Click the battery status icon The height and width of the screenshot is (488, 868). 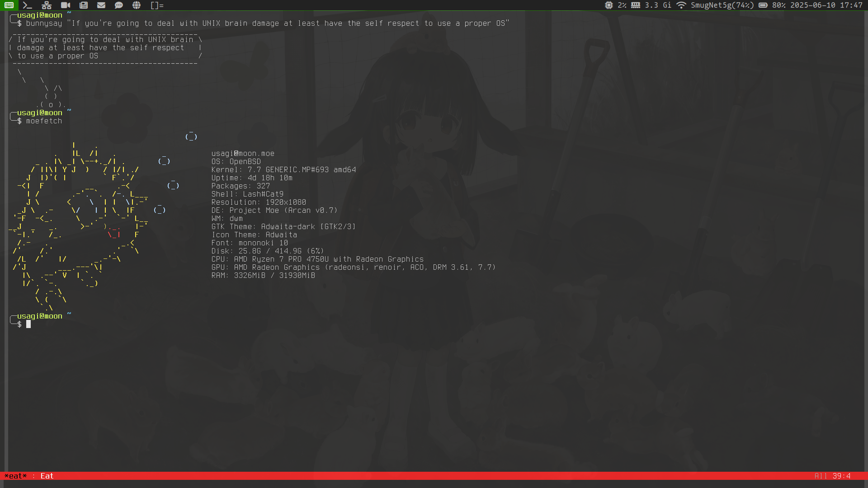763,5
